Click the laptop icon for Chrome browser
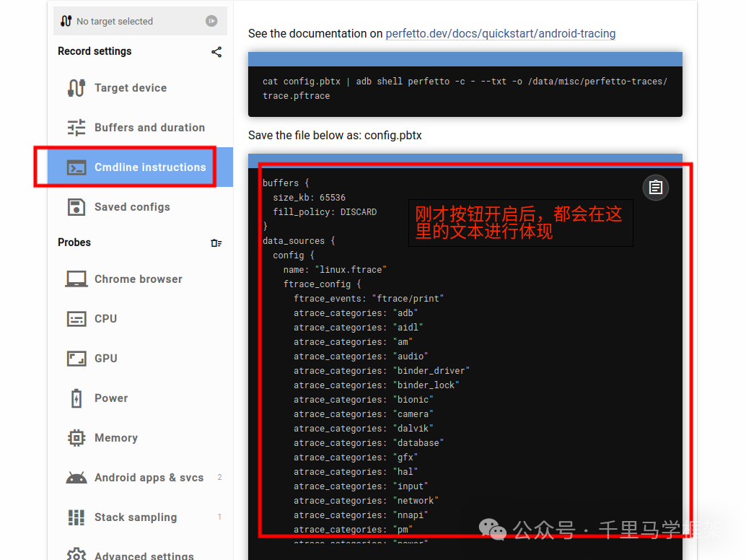The height and width of the screenshot is (560, 746). point(76,279)
